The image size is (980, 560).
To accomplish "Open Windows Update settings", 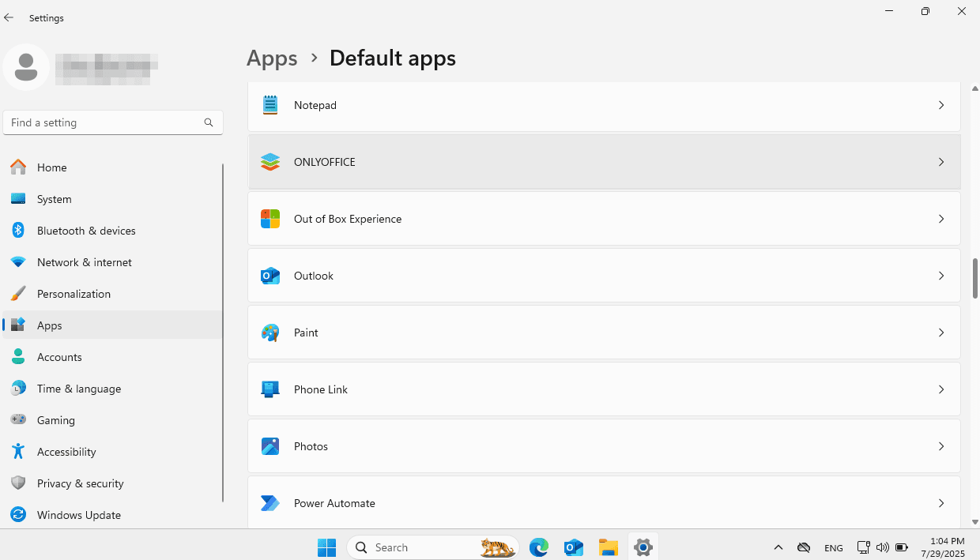I will (112, 515).
